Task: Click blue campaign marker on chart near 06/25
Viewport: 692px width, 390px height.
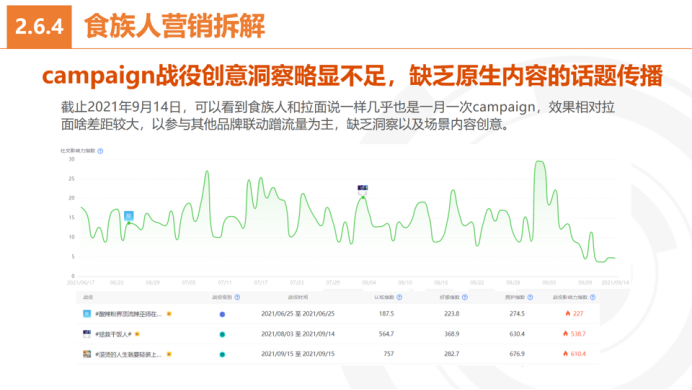Action: click(129, 216)
